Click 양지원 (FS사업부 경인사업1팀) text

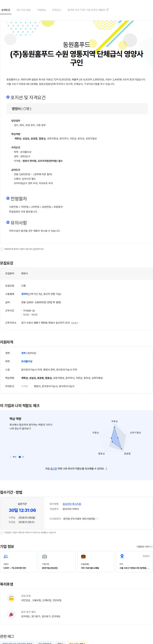click(79, 519)
